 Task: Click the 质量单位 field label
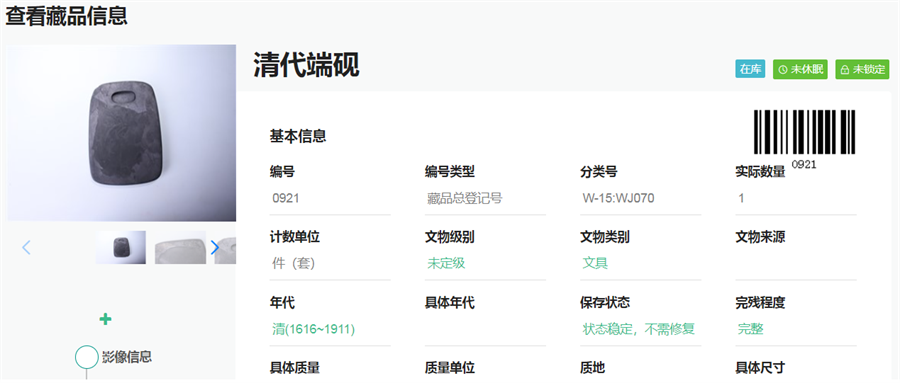click(x=449, y=368)
